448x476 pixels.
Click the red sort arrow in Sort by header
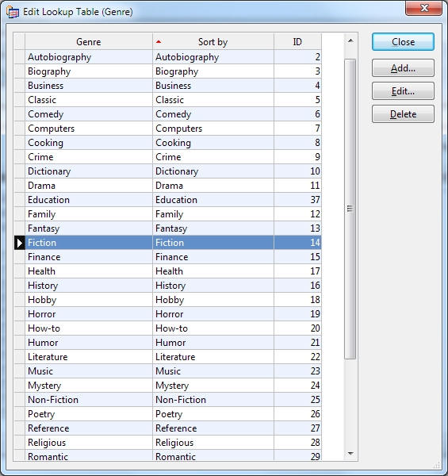coord(159,42)
